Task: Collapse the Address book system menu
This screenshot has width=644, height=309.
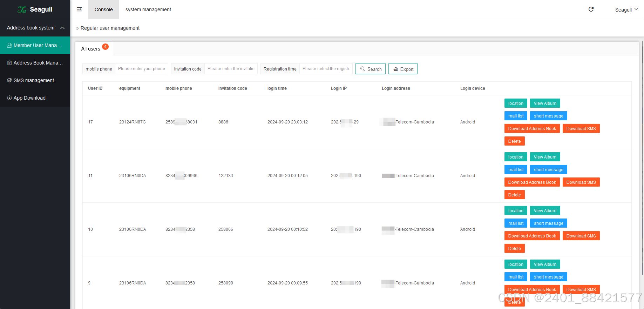Action: click(x=62, y=28)
